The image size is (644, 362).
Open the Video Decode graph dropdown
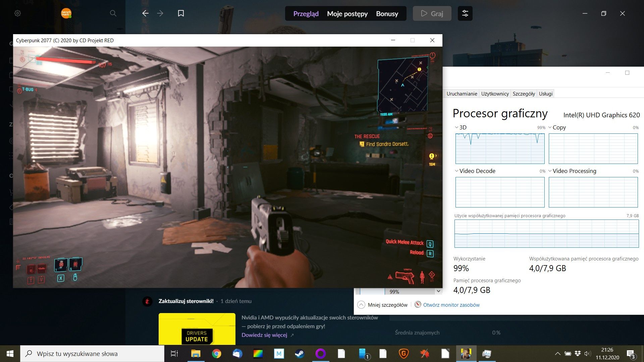457,171
